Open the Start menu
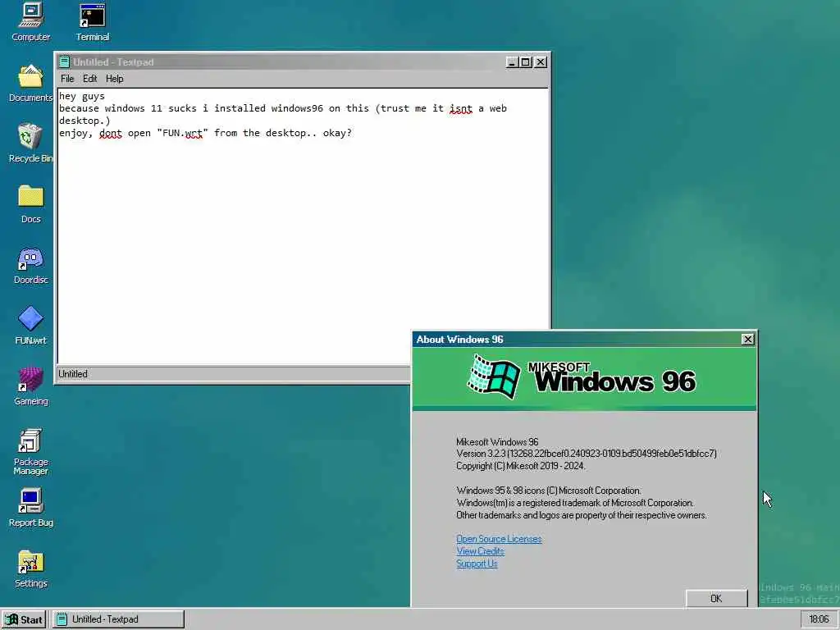The height and width of the screenshot is (630, 840). pyautogui.click(x=24, y=619)
